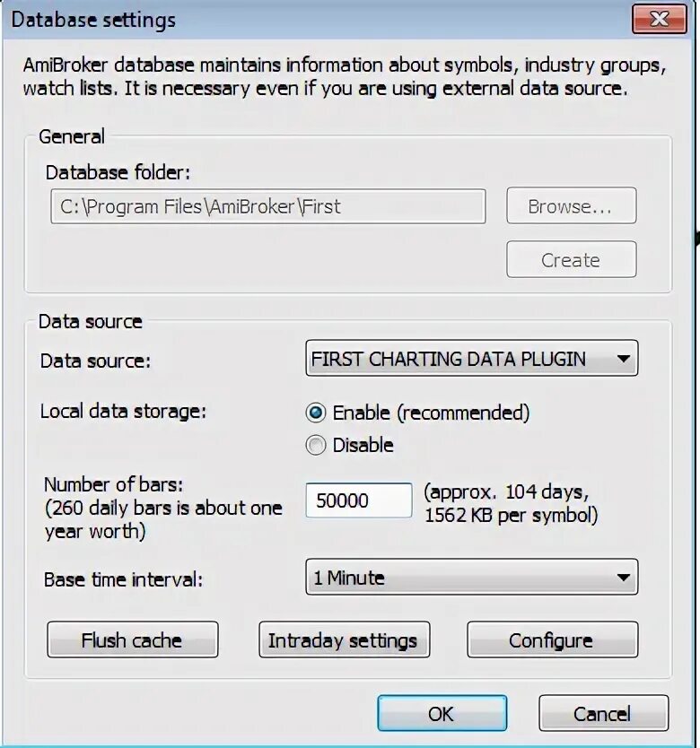Click the '1562 KB per symbol)' text
The image size is (700, 748).
511,515
